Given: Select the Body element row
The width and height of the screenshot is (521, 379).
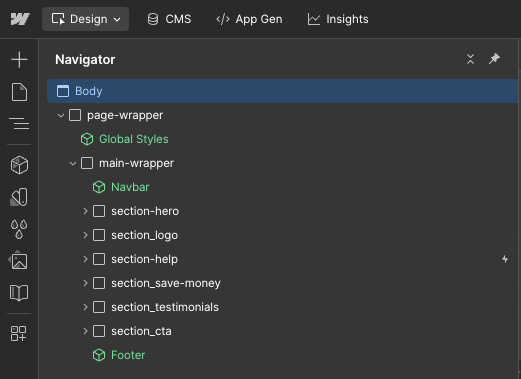Looking at the screenshot, I should click(x=282, y=91).
